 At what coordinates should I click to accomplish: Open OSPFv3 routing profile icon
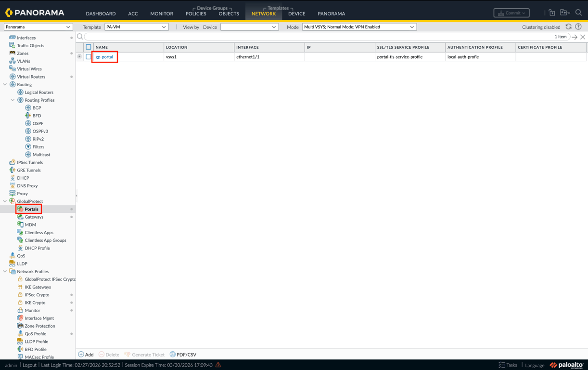tap(28, 131)
